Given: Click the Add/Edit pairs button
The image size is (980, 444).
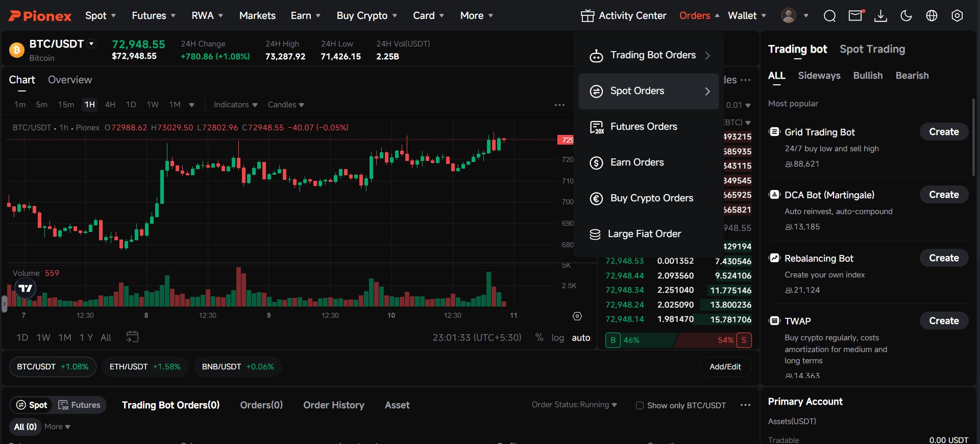Looking at the screenshot, I should point(725,367).
